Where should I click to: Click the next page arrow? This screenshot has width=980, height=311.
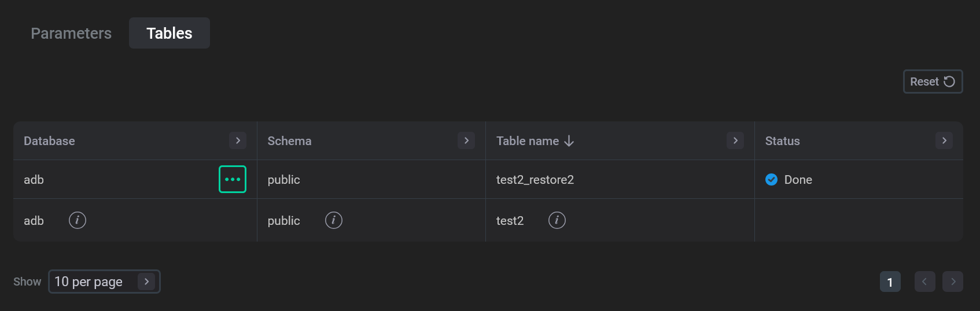pos(952,282)
